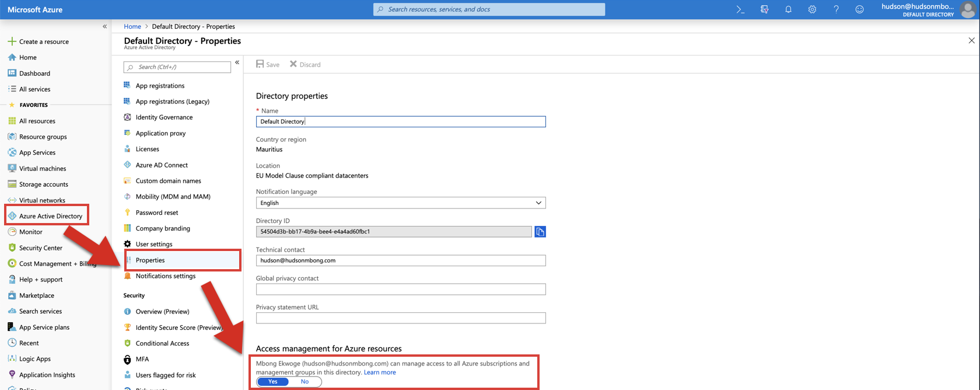Click the App Service plans icon
This screenshot has width=980, height=390.
[x=12, y=327]
